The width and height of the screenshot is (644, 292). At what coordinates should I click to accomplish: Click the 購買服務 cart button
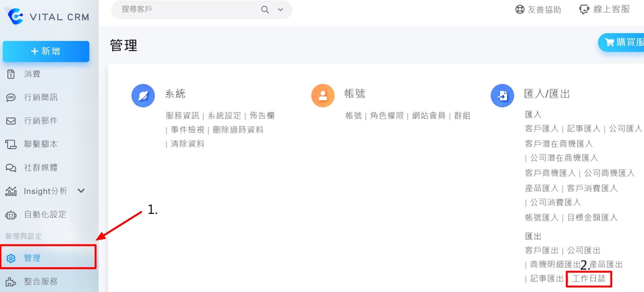(x=622, y=42)
